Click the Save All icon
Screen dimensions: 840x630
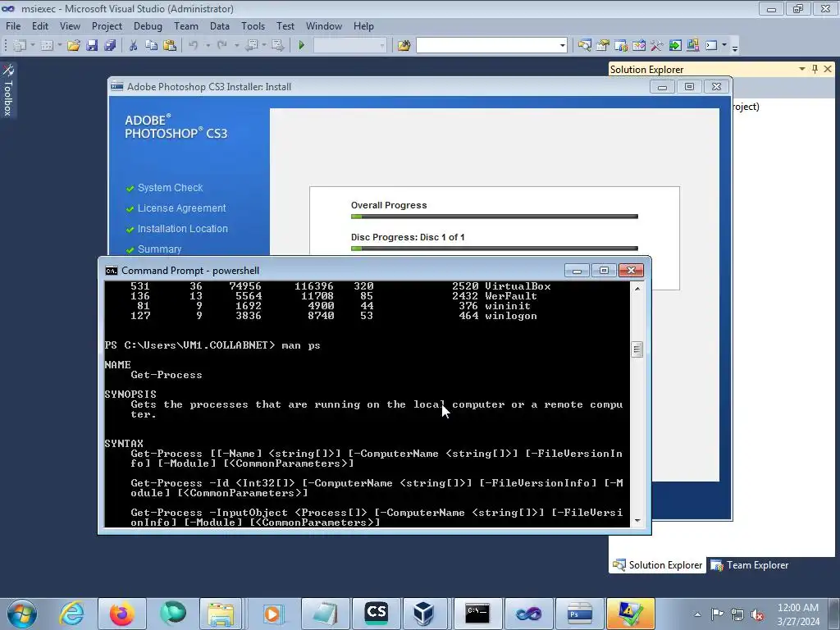[111, 46]
